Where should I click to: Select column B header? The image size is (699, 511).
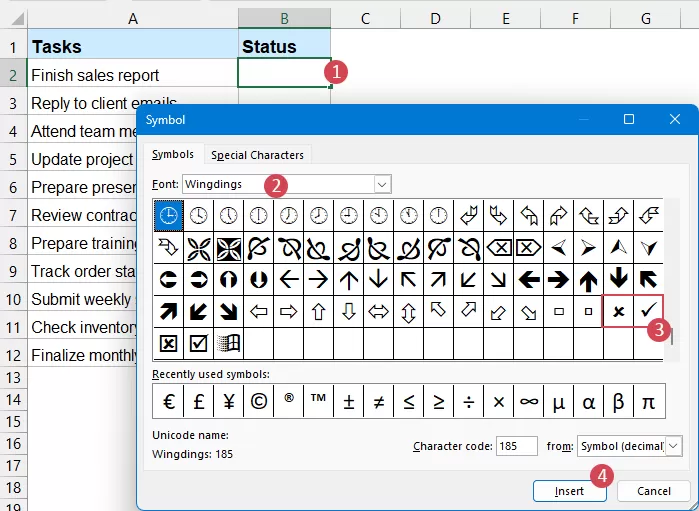click(x=284, y=18)
